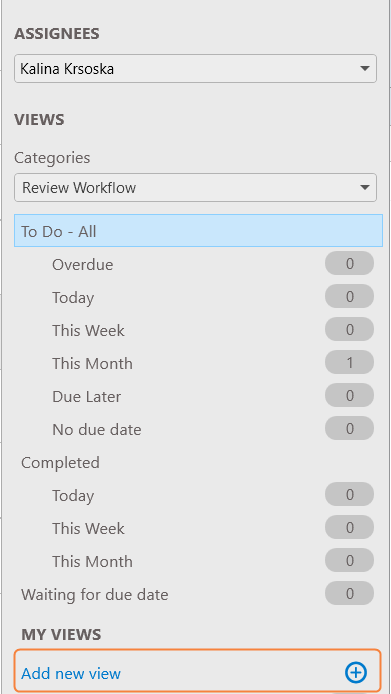Show tasks Completed This Month

92,561
